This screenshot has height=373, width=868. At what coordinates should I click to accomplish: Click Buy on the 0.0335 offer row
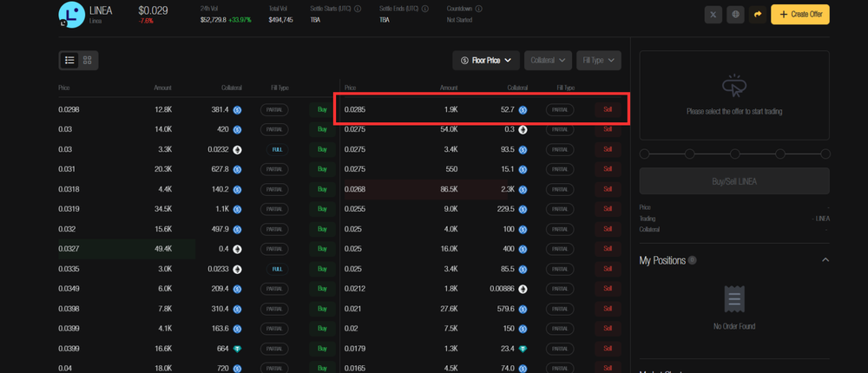coord(322,269)
